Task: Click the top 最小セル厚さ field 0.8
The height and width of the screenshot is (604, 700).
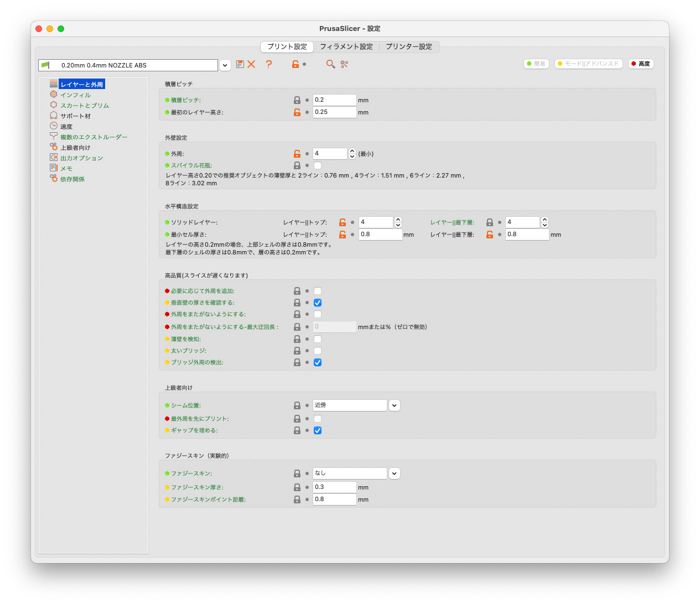Action: click(380, 235)
